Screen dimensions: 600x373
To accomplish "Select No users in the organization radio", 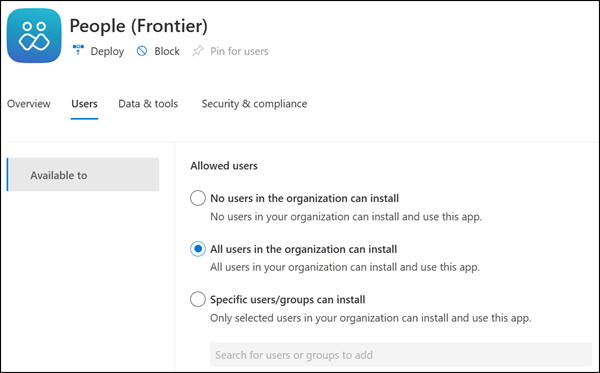I will pos(198,198).
